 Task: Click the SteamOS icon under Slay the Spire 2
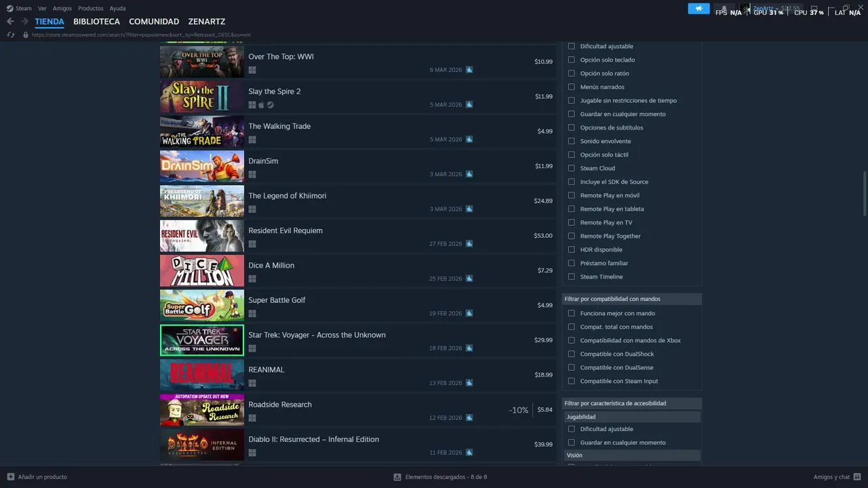[270, 104]
